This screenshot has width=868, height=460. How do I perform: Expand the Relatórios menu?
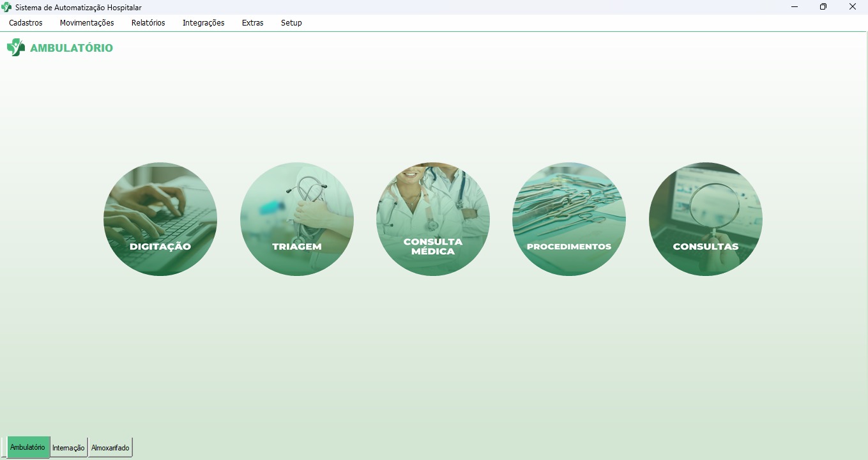(x=148, y=23)
